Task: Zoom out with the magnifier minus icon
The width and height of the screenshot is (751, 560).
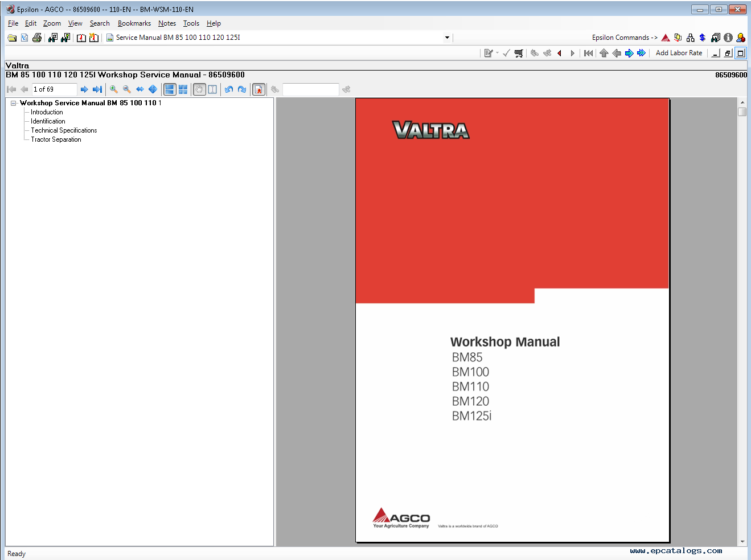Action: [x=127, y=89]
